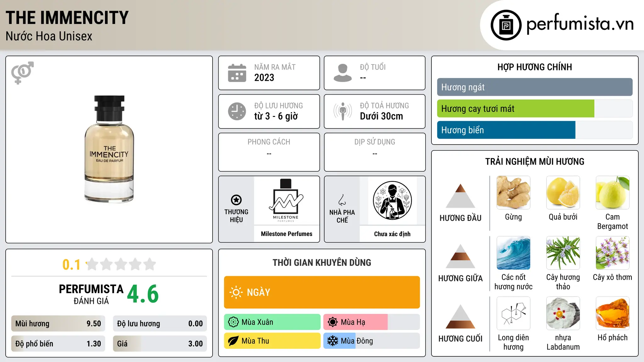Viewport: 644px width, 362px height.
Task: Click the person icon beside Độ tuổi
Action: (x=343, y=73)
